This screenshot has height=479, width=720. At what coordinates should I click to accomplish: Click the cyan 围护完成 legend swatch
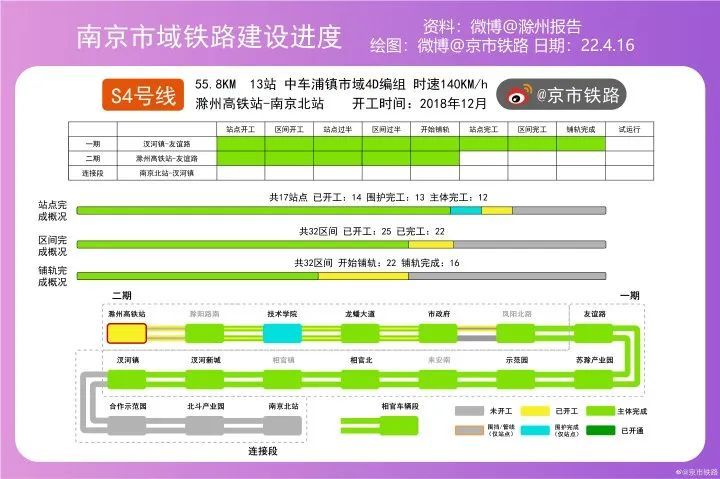click(x=534, y=430)
